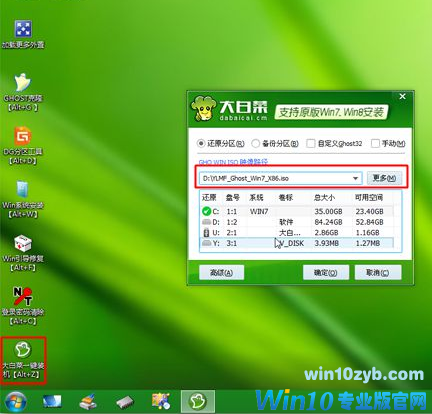Select the 备份分区(B) radio button

pos(256,143)
